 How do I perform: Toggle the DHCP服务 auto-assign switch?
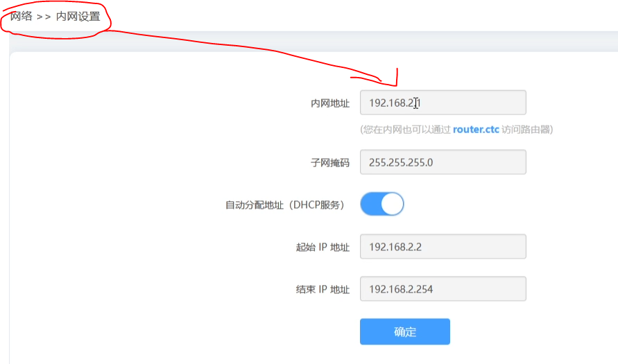[382, 204]
